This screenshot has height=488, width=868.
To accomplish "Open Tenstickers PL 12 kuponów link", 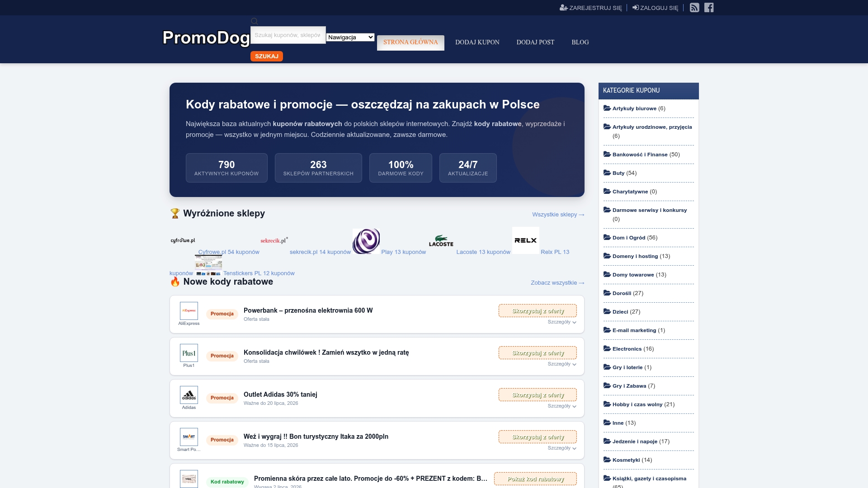I will pos(259,273).
